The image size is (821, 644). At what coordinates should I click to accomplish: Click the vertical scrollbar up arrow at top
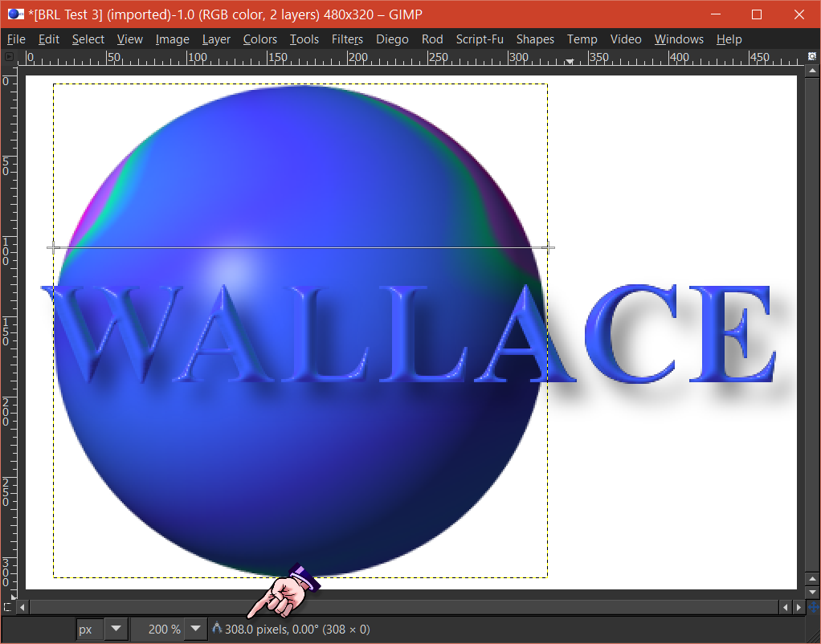(x=812, y=70)
